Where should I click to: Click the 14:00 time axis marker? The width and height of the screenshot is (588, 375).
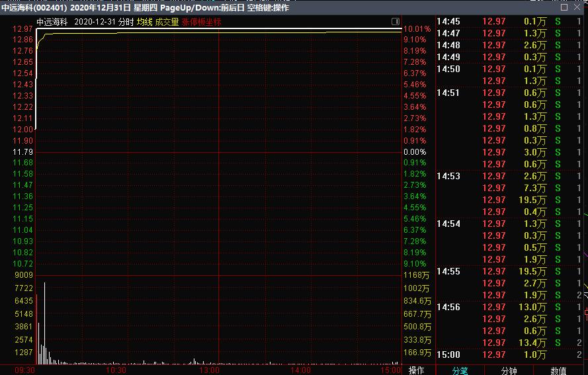click(x=300, y=370)
